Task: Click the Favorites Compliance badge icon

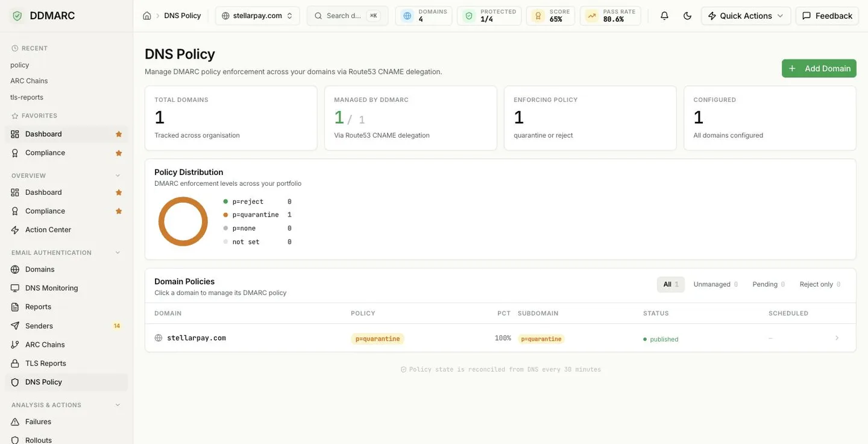Action: coord(15,153)
